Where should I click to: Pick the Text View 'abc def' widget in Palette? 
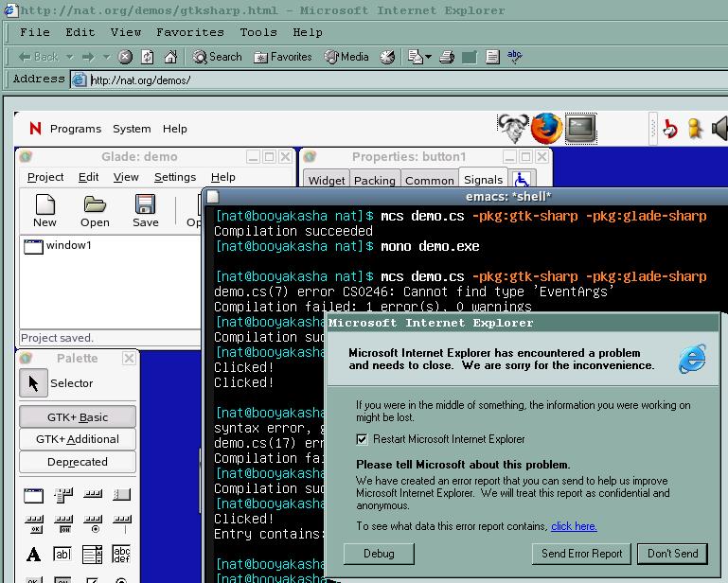coord(121,555)
